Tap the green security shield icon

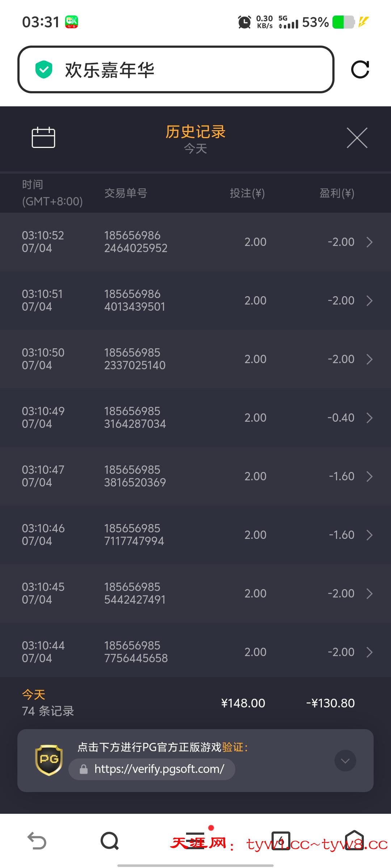point(44,69)
